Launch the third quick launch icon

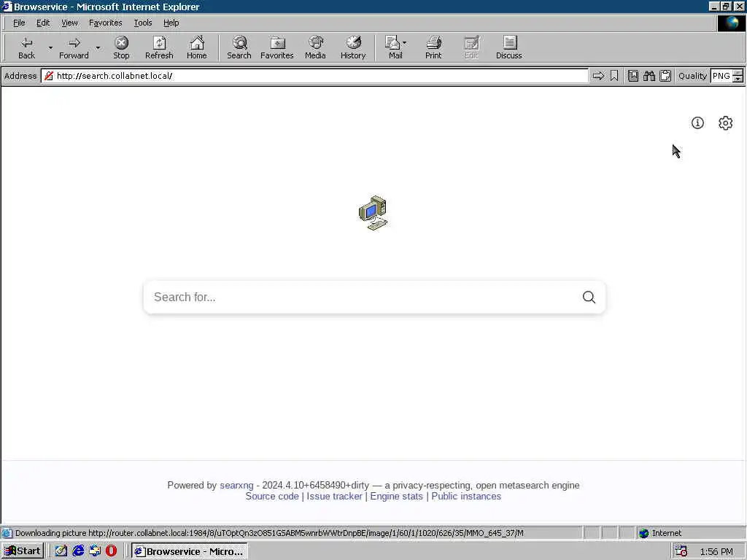click(x=94, y=551)
